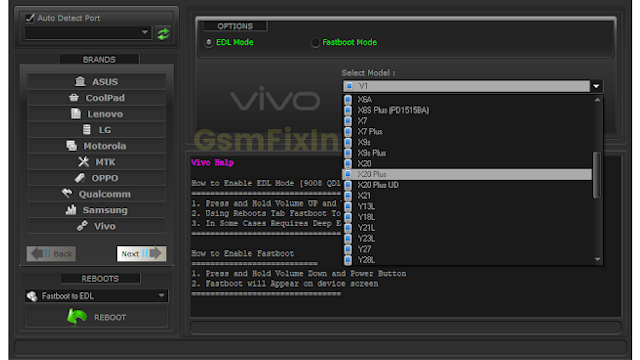Screen dimensions: 640x360
Task: Choose the Samsung brand
Action: coord(97,210)
